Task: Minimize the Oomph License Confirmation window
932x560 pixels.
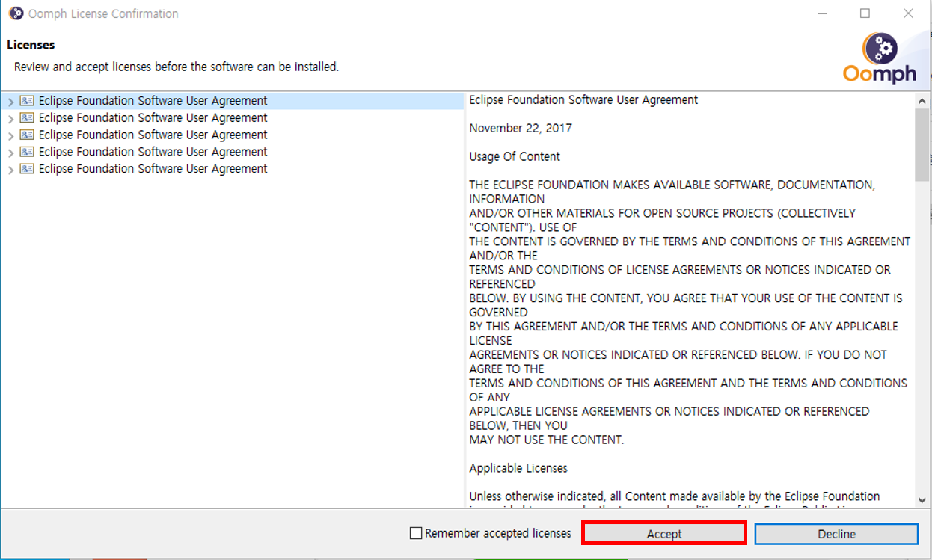Action: pos(822,13)
